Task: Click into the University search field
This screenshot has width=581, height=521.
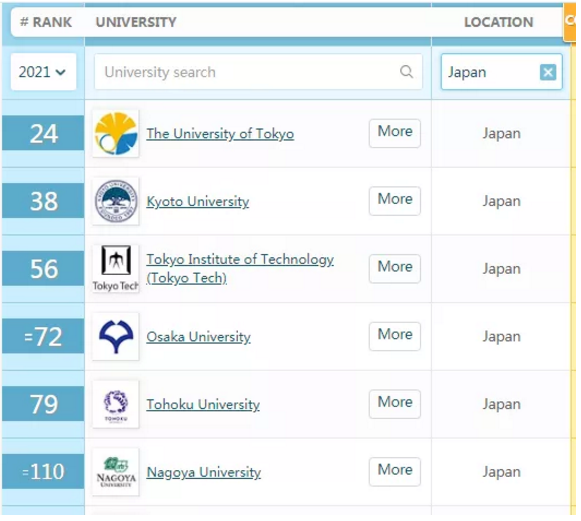Action: (258, 72)
